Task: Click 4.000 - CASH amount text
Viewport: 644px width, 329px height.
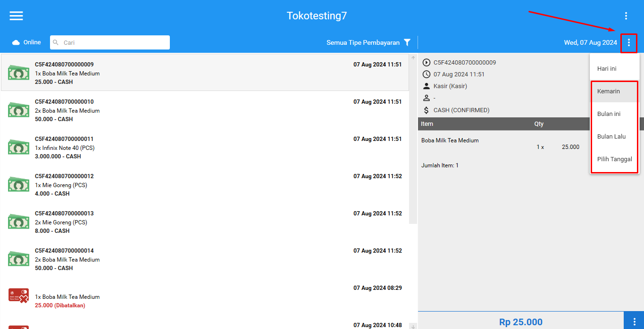Action: (52, 194)
